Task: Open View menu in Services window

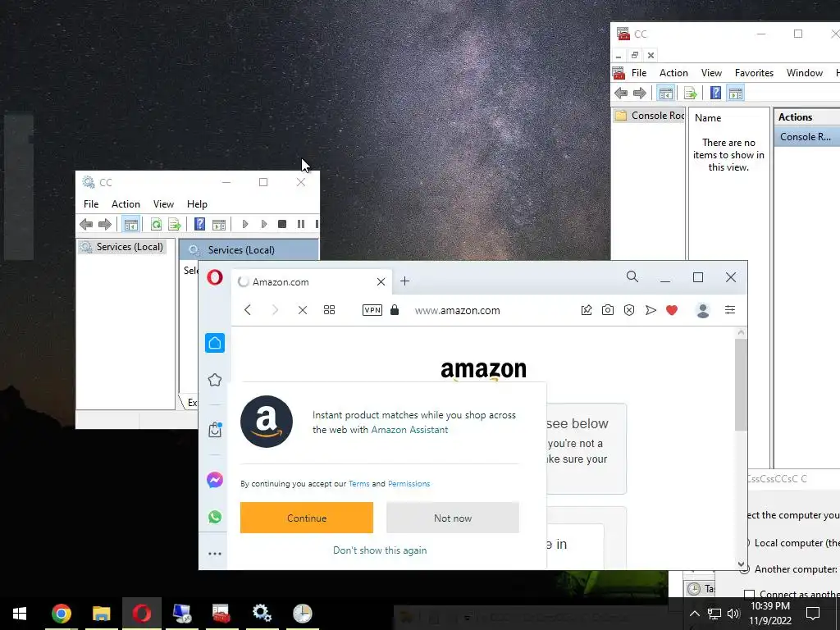Action: click(163, 204)
